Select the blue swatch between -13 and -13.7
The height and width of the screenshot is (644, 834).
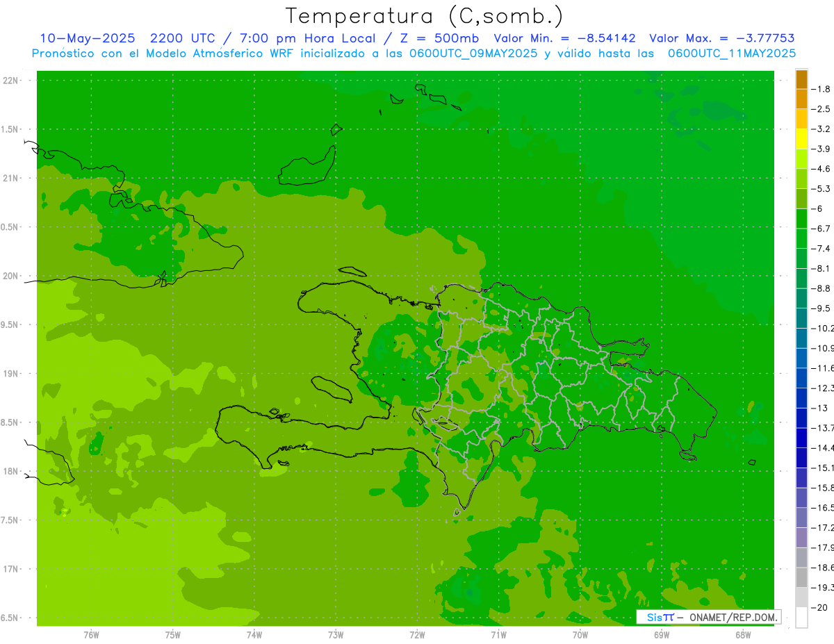point(801,418)
